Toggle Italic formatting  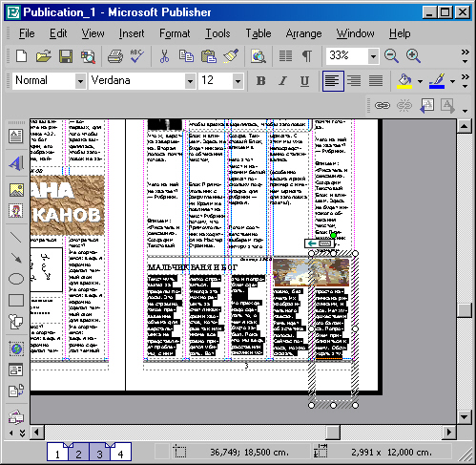pyautogui.click(x=282, y=81)
